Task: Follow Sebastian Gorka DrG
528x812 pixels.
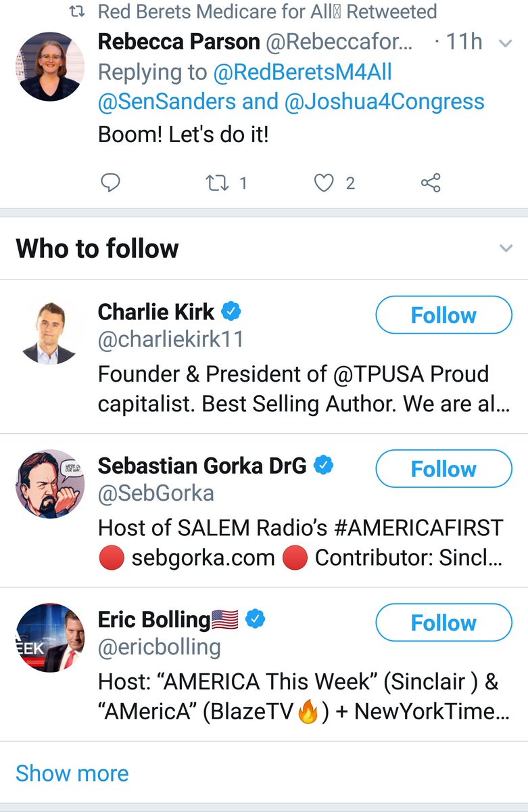Action: 443,468
